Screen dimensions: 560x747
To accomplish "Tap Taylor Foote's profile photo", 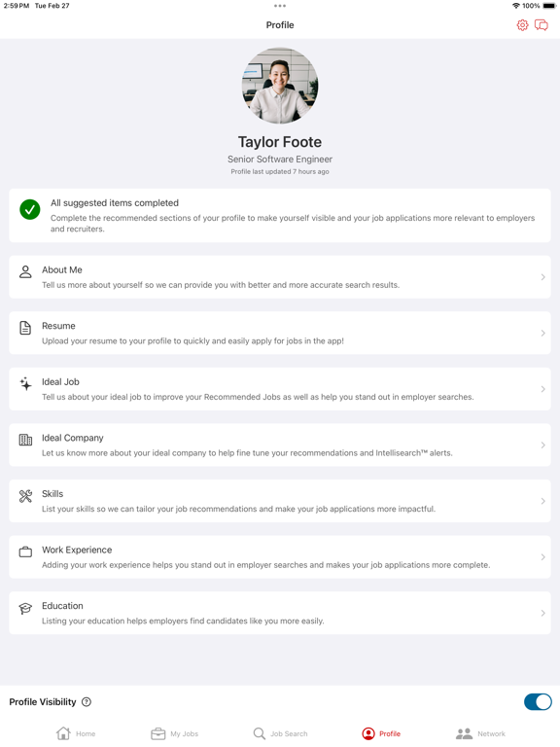I will point(280,86).
